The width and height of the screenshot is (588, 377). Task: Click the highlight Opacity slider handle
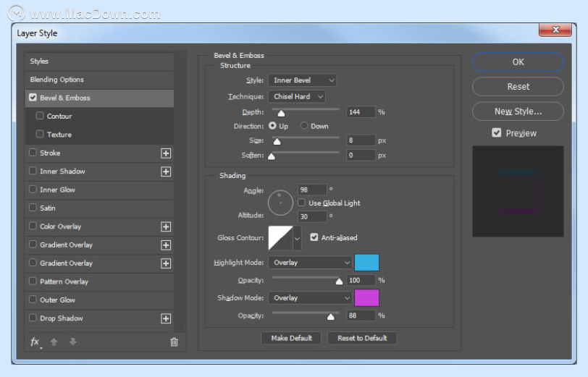pos(339,281)
